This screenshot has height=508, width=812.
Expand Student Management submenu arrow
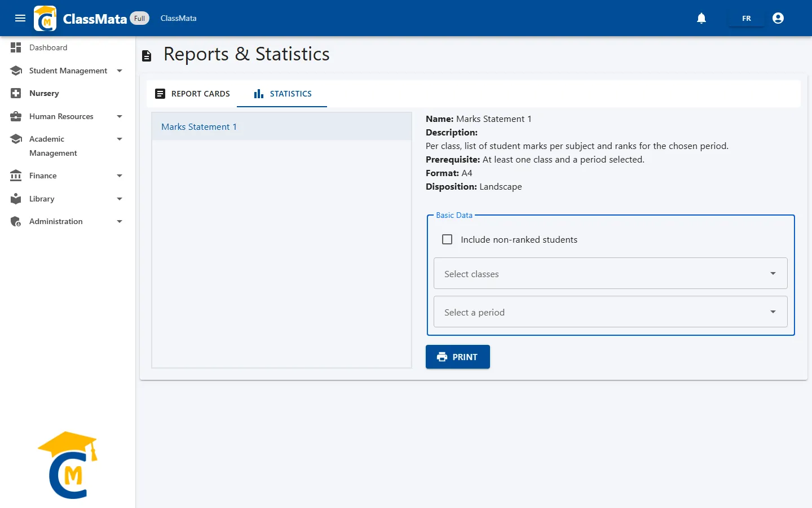point(120,71)
